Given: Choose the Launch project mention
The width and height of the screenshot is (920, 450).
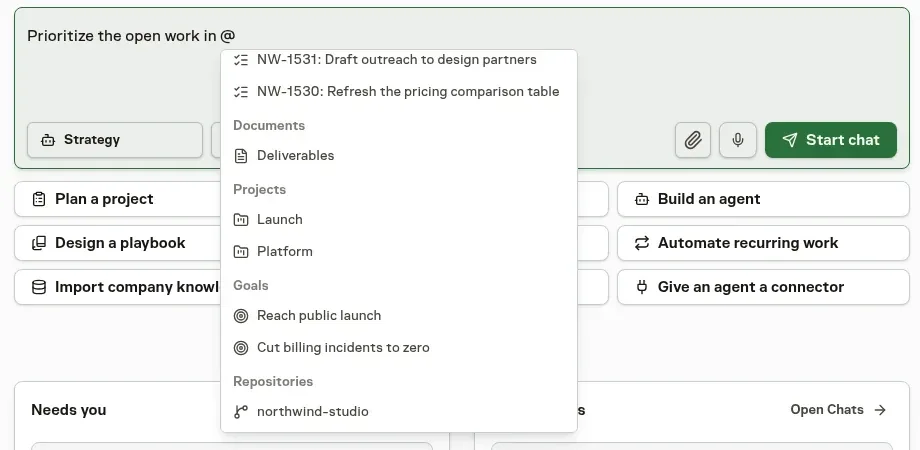Looking at the screenshot, I should (x=399, y=219).
